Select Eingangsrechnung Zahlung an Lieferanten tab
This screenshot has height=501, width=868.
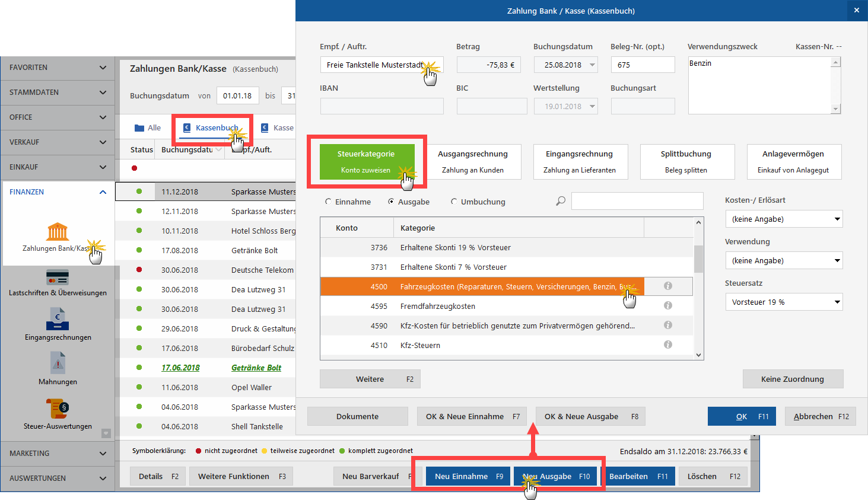tap(580, 162)
